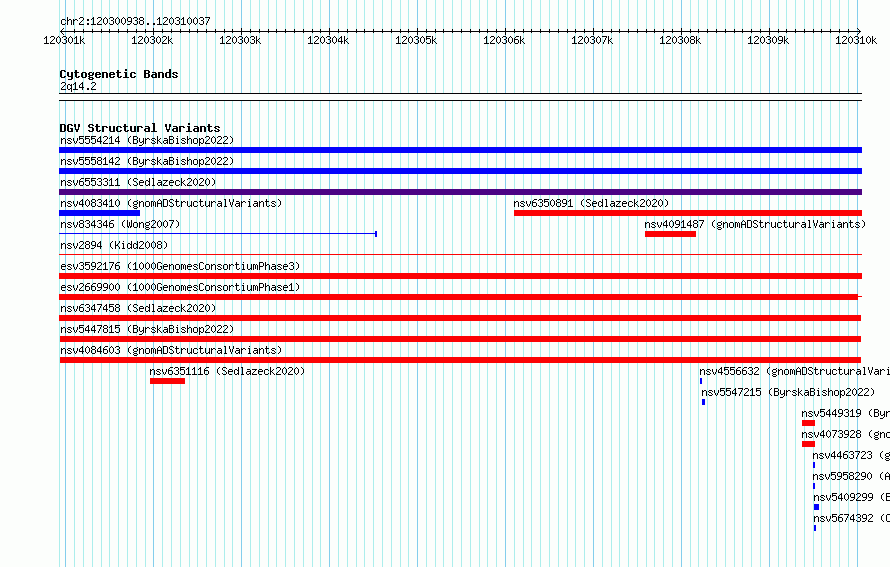The image size is (890, 567).
Task: Click the red bar under esv2669900
Action: pos(459,297)
